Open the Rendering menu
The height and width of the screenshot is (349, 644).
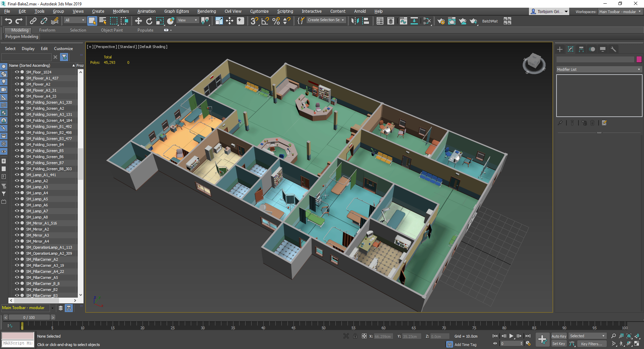pos(206,11)
